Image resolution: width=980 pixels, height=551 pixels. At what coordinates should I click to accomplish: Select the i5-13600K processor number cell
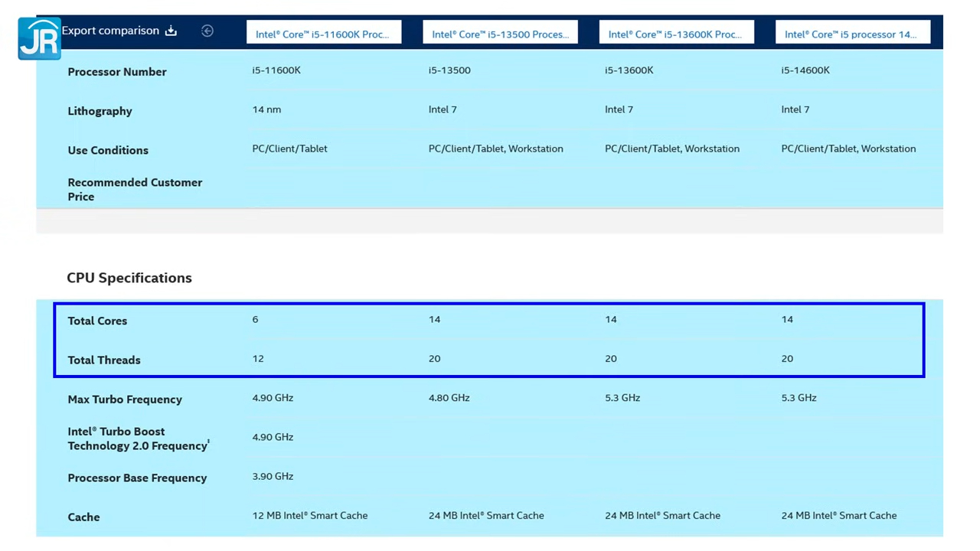(629, 70)
